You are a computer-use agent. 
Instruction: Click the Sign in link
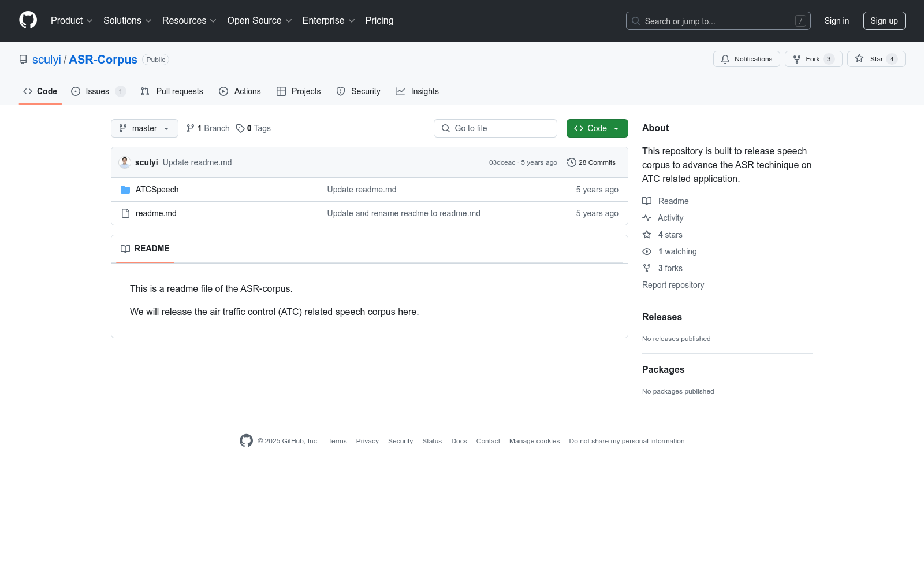[837, 21]
